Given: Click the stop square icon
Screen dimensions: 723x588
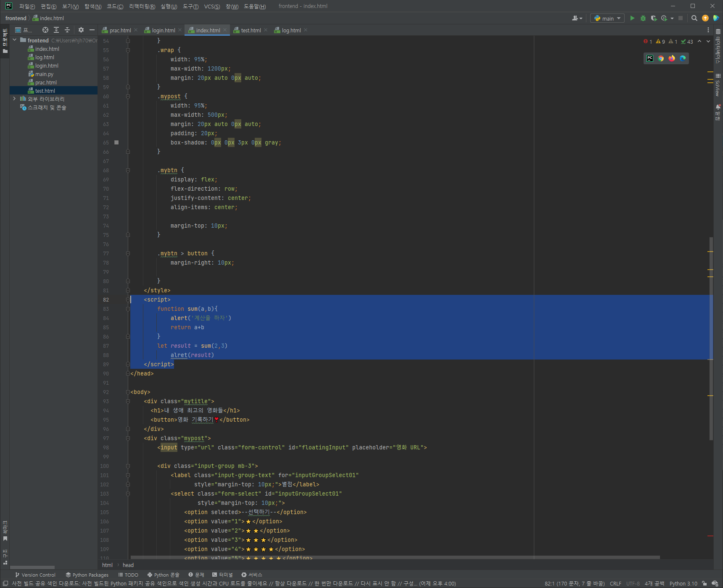Looking at the screenshot, I should 681,18.
